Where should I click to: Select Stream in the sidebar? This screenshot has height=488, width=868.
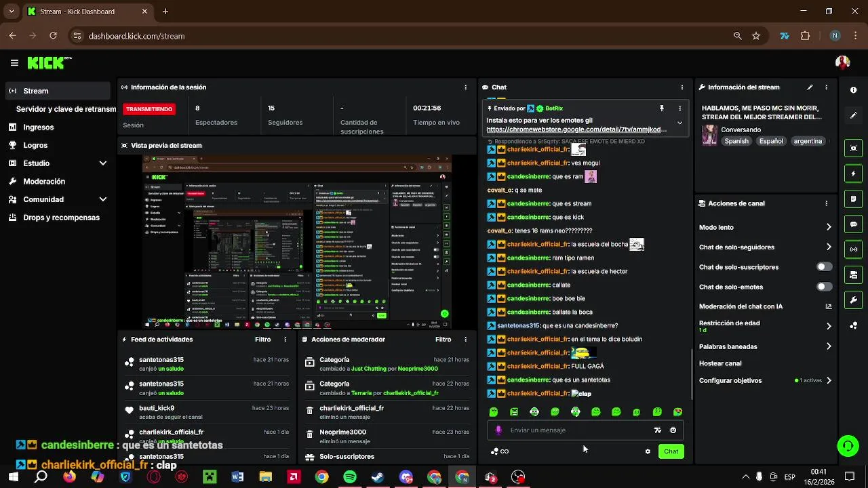[56, 91]
